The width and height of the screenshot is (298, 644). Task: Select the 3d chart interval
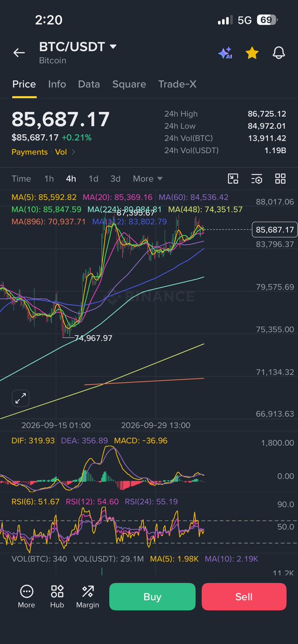[115, 179]
